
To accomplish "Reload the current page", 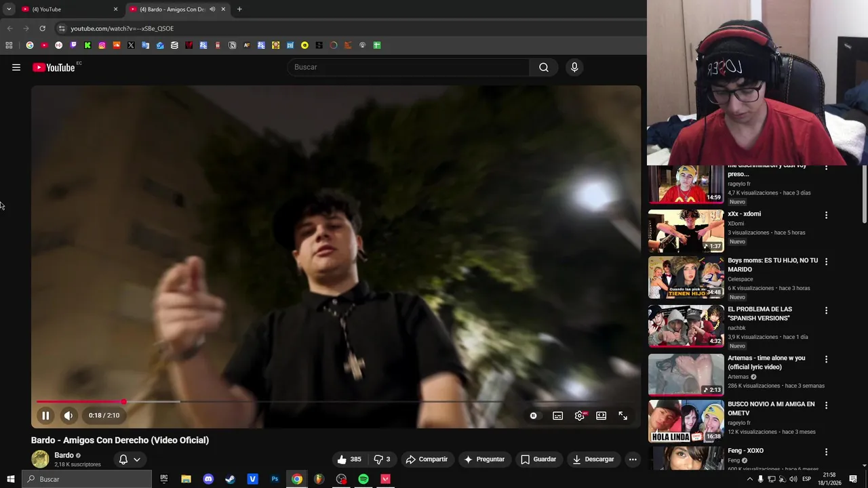I will click(x=42, y=28).
